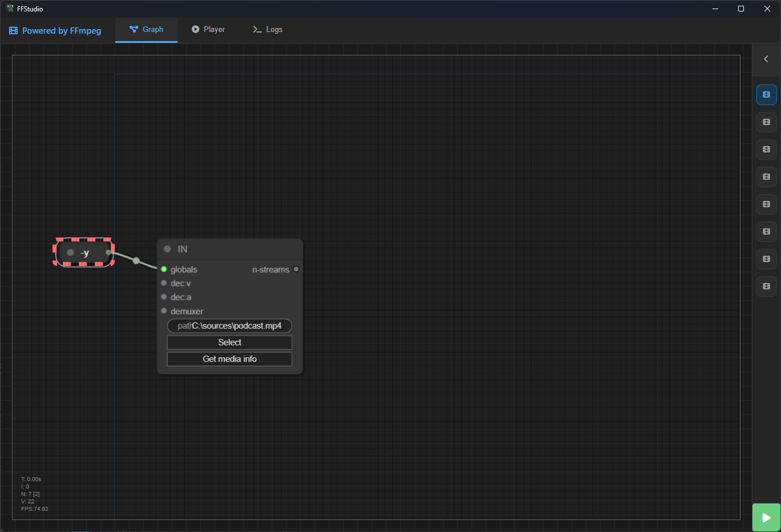This screenshot has width=781, height=532.
Task: Click the Logs tab's terminal prompt icon
Action: (x=257, y=30)
